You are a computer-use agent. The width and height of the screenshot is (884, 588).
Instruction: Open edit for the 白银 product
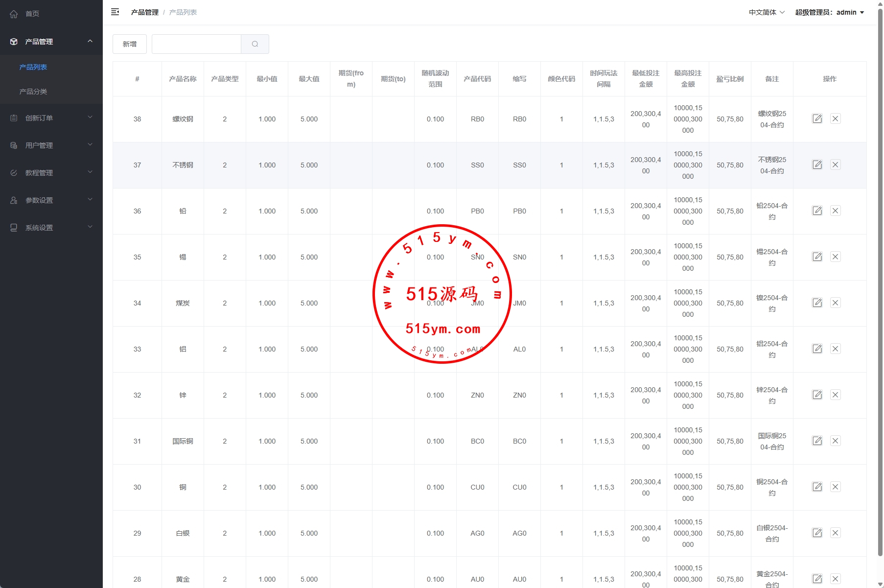click(x=817, y=533)
